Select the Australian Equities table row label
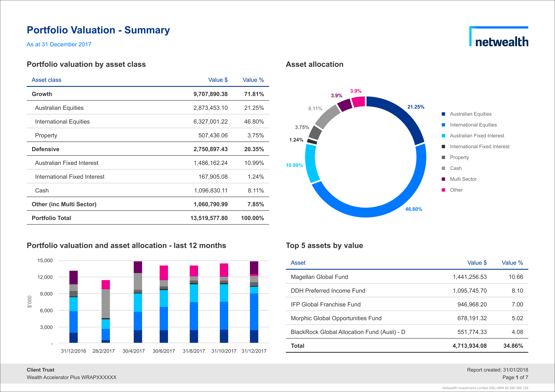This screenshot has width=555, height=392. [x=59, y=108]
